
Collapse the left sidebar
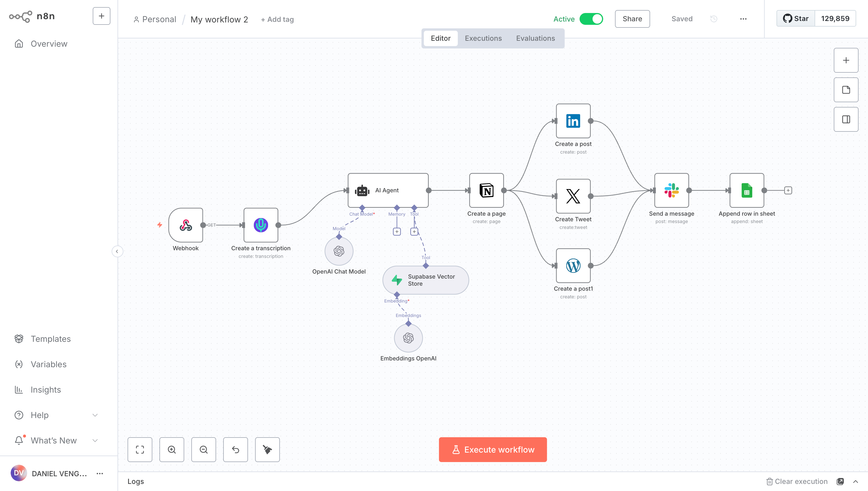click(117, 251)
